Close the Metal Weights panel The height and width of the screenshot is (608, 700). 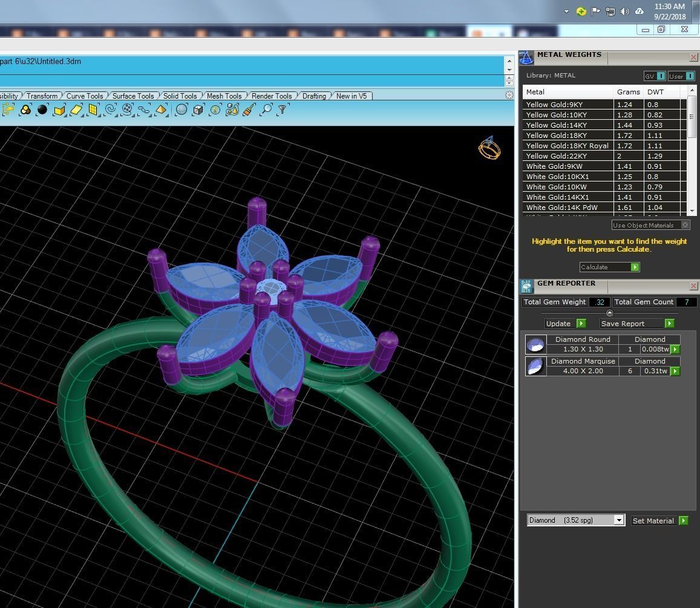click(693, 57)
